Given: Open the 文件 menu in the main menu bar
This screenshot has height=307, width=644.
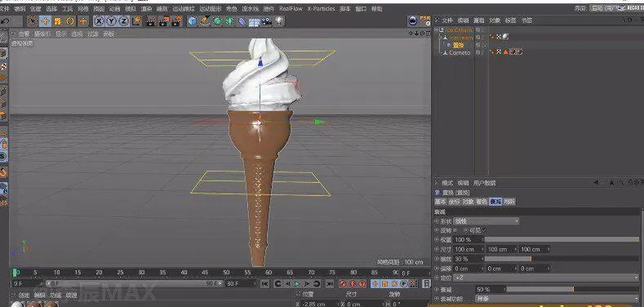Looking at the screenshot, I should point(5,9).
